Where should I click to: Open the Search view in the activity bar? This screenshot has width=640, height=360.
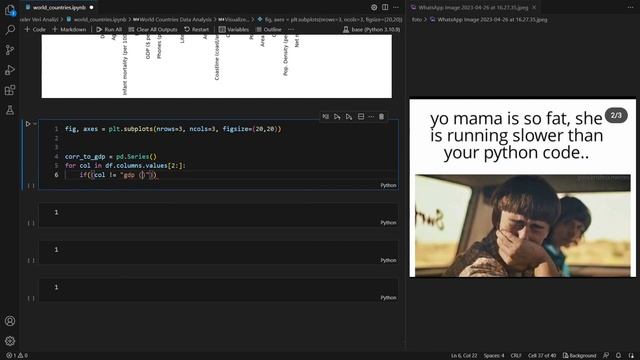click(x=10, y=30)
